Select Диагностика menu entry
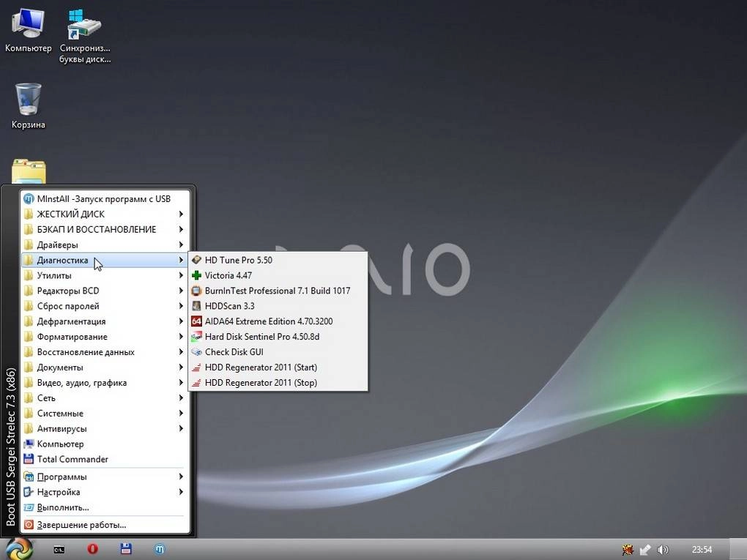 tap(104, 260)
